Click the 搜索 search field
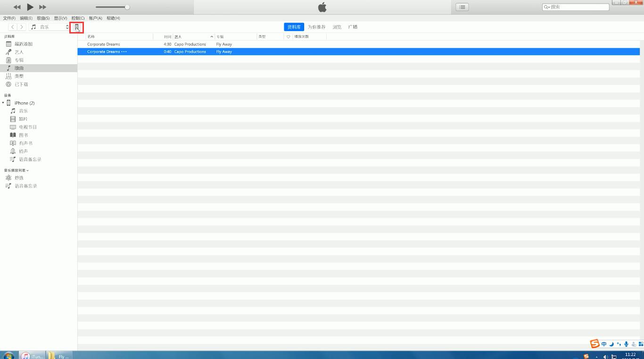The height and width of the screenshot is (359, 644). pos(576,7)
